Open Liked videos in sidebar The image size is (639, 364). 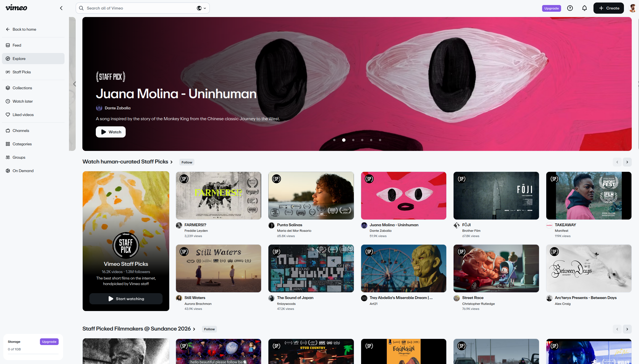coord(23,115)
